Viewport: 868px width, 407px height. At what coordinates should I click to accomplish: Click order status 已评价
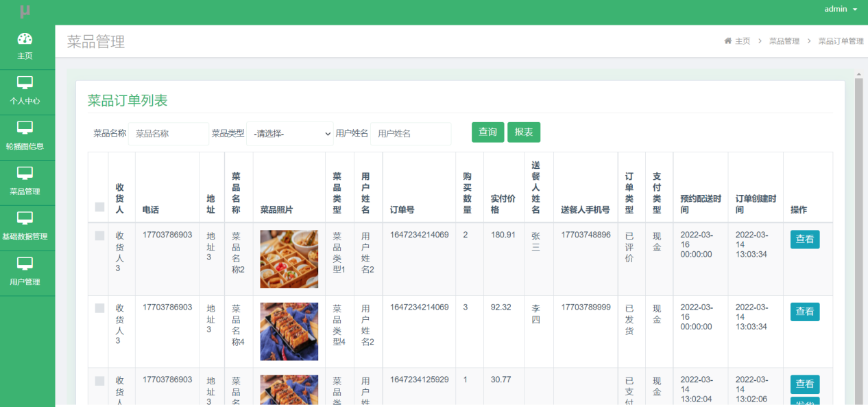pos(629,247)
